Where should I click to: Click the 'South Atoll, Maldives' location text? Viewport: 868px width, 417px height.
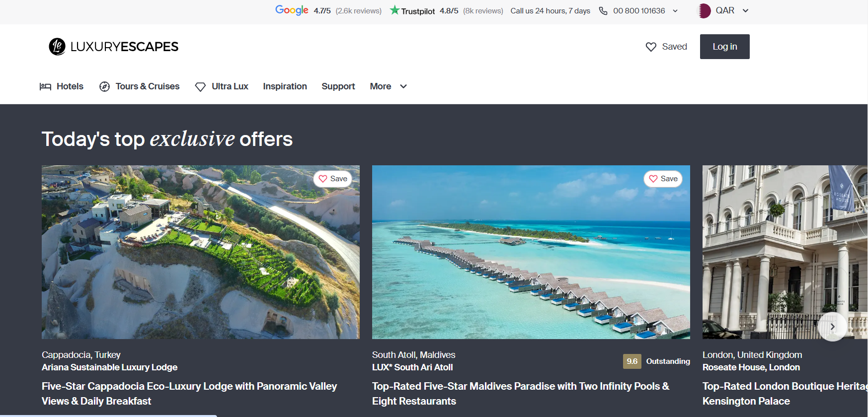[413, 355]
